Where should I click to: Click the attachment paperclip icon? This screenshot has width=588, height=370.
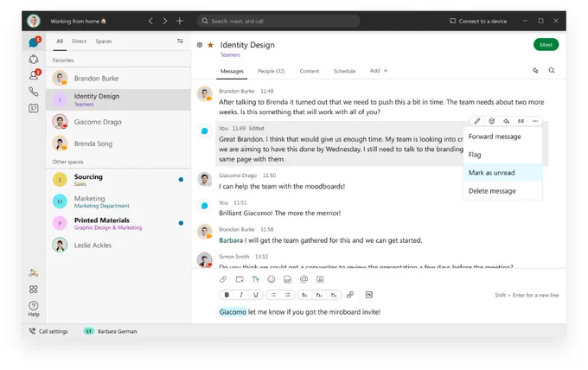[x=223, y=279]
